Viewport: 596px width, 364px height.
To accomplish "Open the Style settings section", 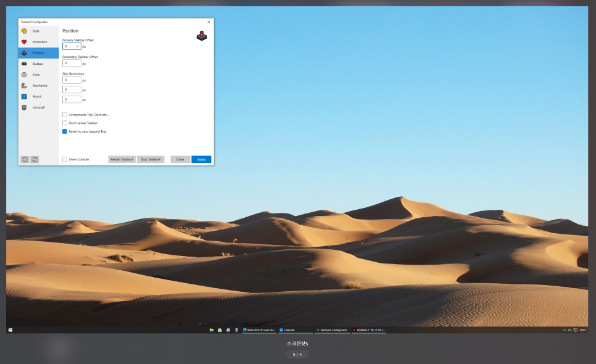I will tap(36, 31).
